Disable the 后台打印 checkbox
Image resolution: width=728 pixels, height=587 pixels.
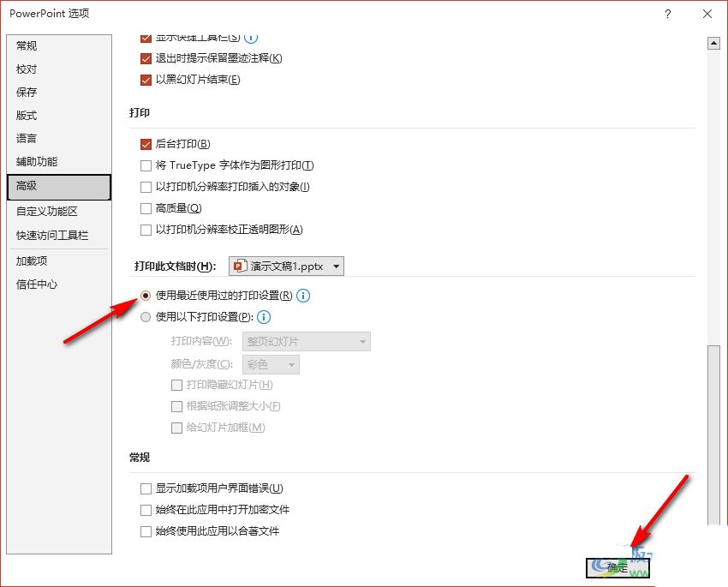(146, 144)
